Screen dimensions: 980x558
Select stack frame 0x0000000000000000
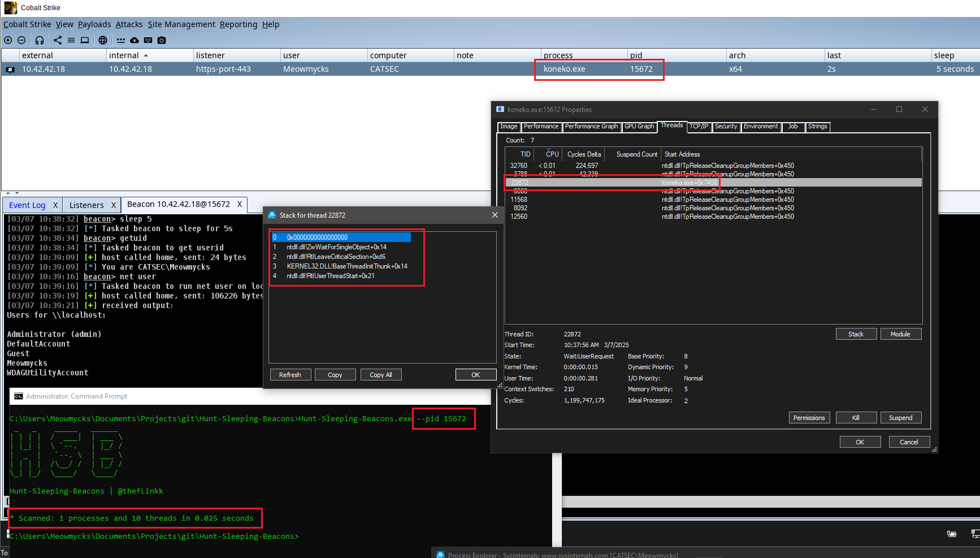click(341, 237)
